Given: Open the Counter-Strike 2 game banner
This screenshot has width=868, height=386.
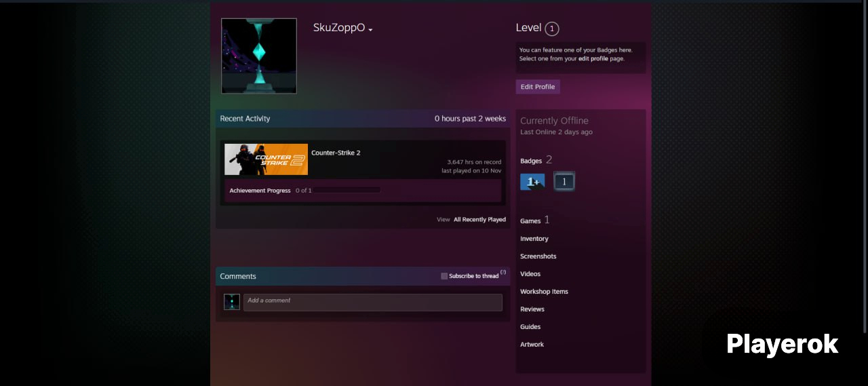Looking at the screenshot, I should coord(266,159).
